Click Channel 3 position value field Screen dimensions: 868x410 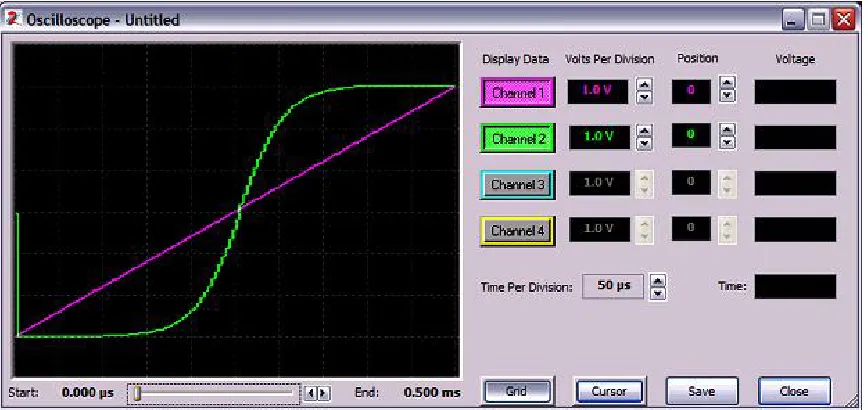[691, 183]
